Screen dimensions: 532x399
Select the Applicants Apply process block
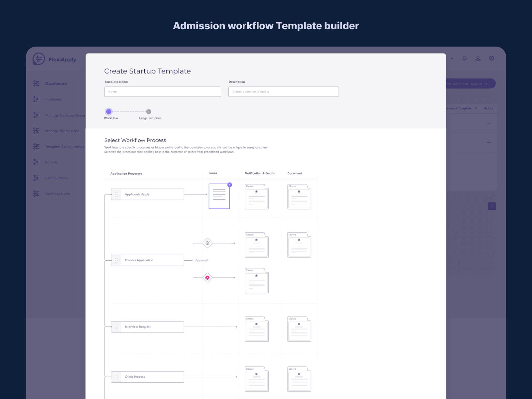coord(147,195)
